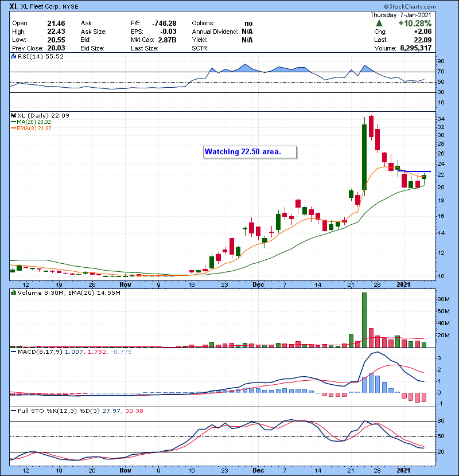
Task: Click the Options value no
Action: pyautogui.click(x=248, y=24)
